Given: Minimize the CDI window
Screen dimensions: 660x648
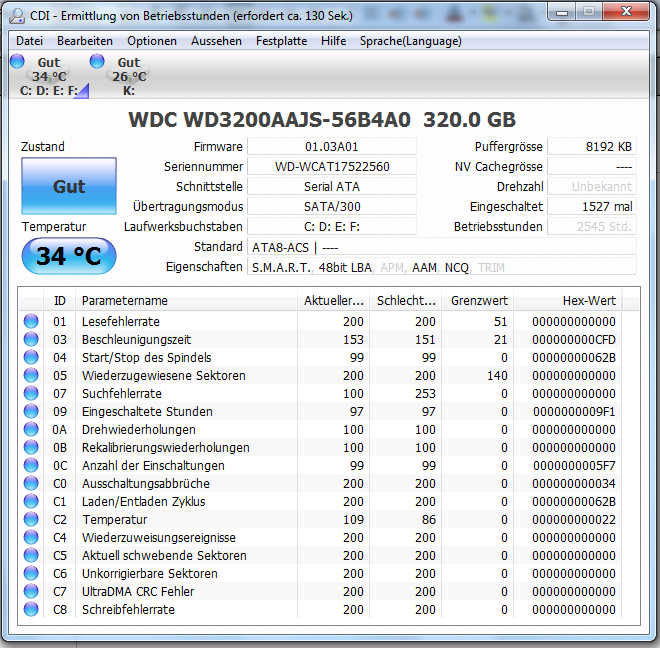Looking at the screenshot, I should click(561, 11).
